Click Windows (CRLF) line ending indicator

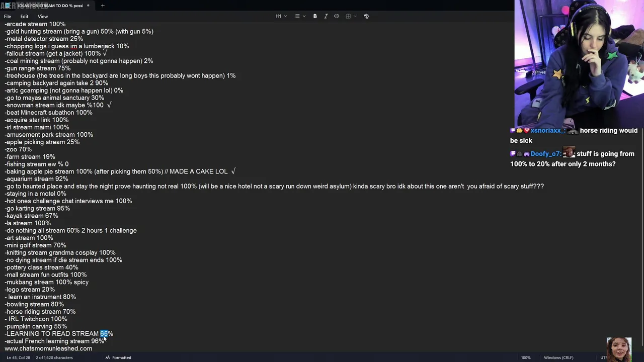(558, 357)
